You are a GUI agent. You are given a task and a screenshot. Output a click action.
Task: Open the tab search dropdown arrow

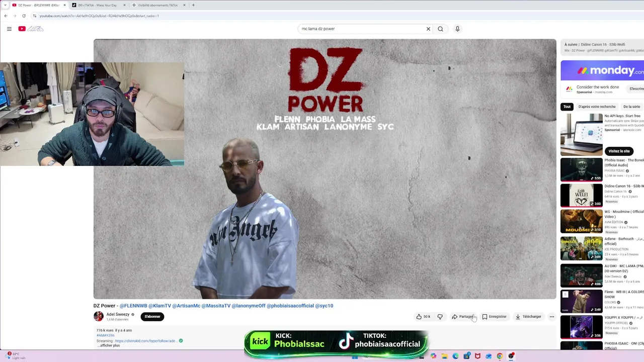[x=5, y=5]
